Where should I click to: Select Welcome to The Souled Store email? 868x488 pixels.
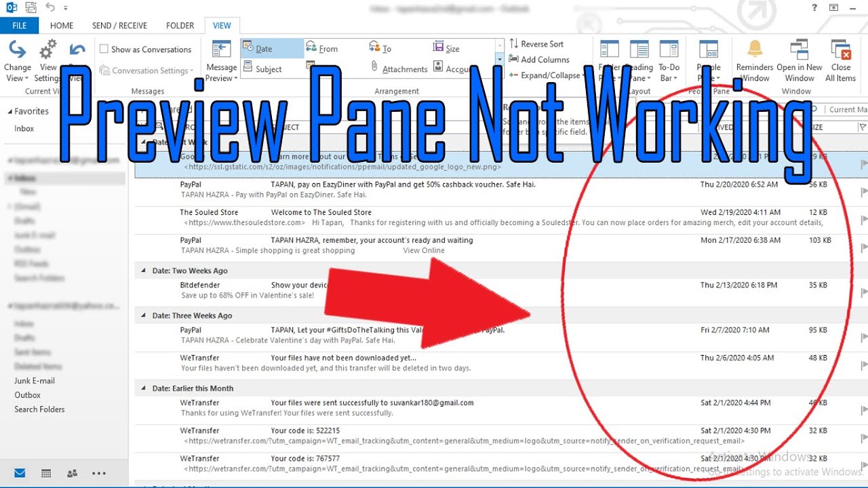coord(494,217)
